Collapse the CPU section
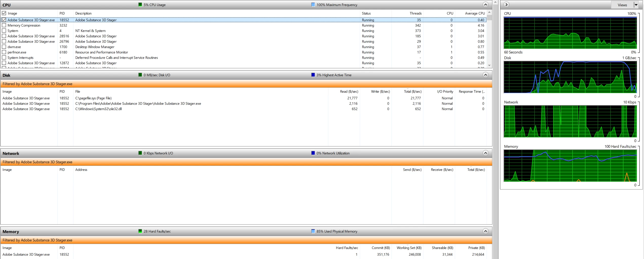The width and height of the screenshot is (644, 259). tap(485, 5)
